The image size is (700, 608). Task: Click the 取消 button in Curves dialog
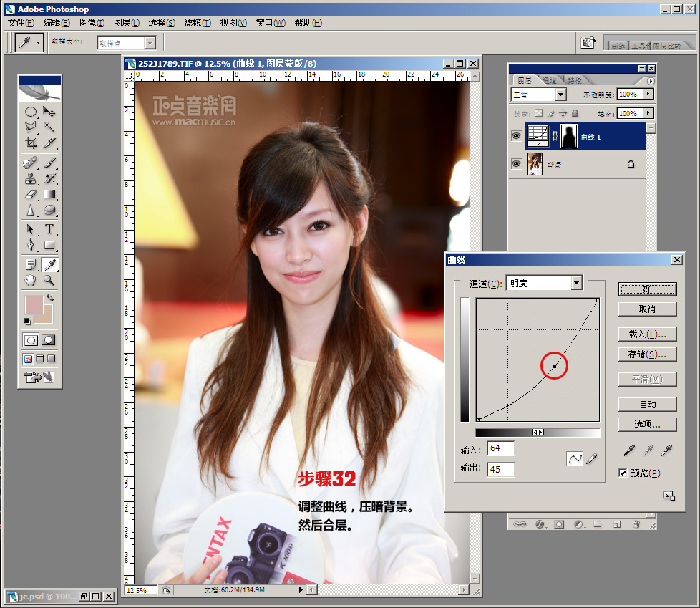(647, 309)
